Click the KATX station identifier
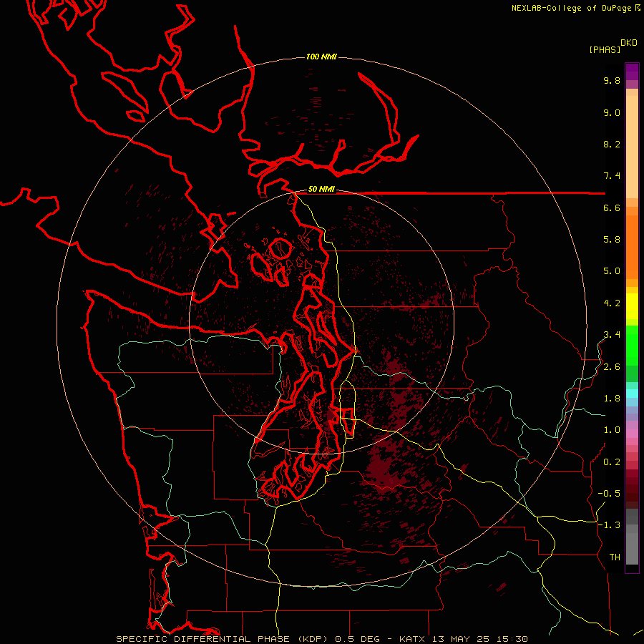The image size is (644, 644). [412, 639]
